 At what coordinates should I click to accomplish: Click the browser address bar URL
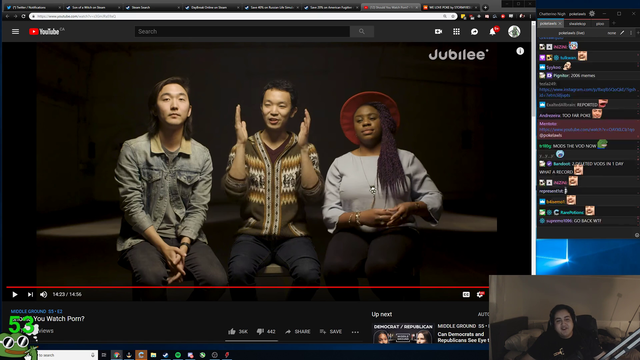point(76,16)
